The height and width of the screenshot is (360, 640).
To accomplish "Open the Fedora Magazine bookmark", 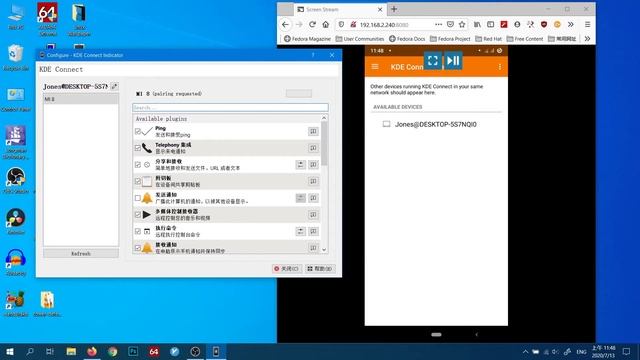I will [x=307, y=39].
